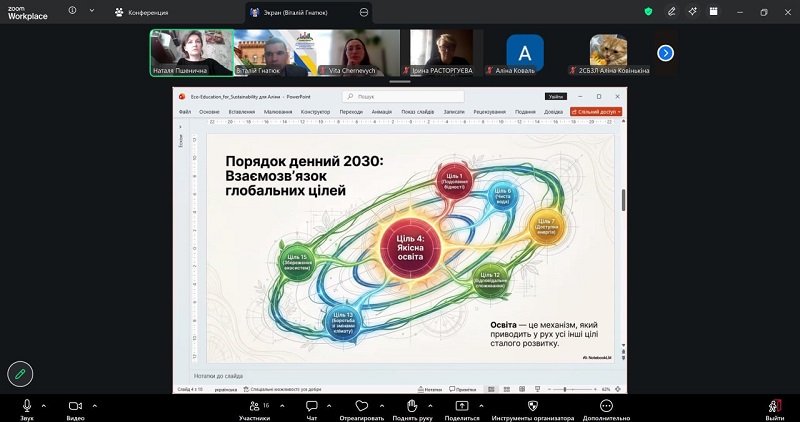This screenshot has height=422, width=800.
Task: Expand video options arrow beside Видео
Action: click(x=94, y=406)
